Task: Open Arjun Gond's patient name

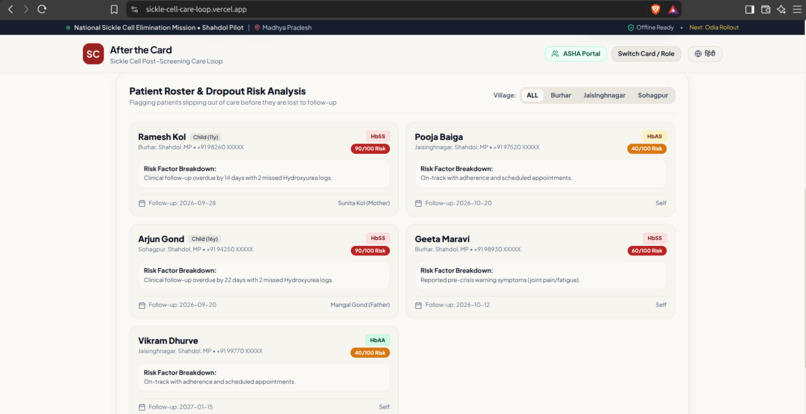Action: [161, 239]
